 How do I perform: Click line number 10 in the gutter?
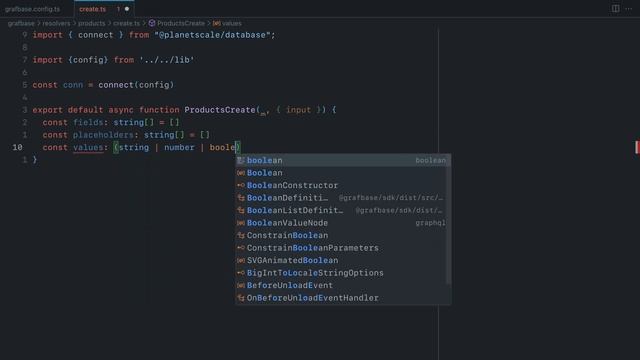pyautogui.click(x=18, y=147)
